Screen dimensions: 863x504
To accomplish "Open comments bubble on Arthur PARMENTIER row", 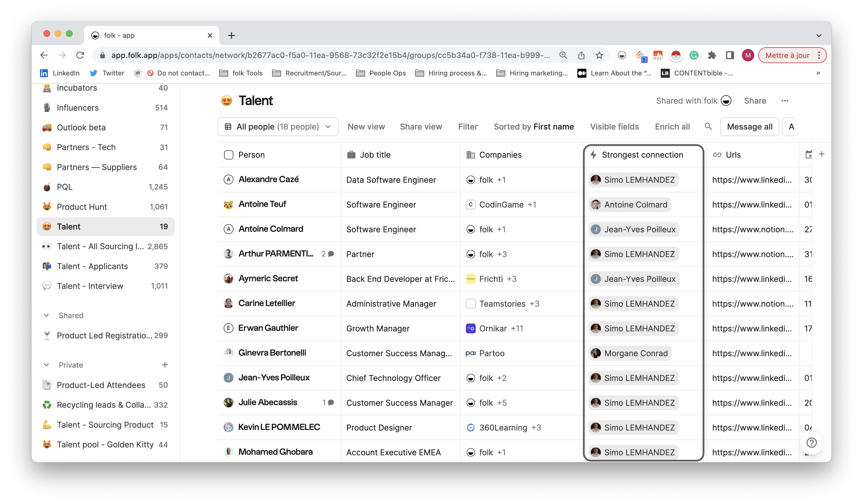I will coord(331,254).
